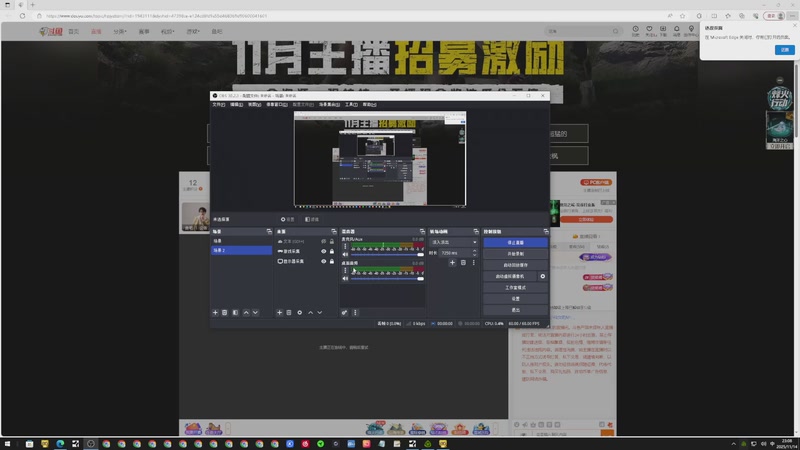Toggle visibility of 文本 (GDI+) source
The image size is (800, 450).
click(323, 241)
